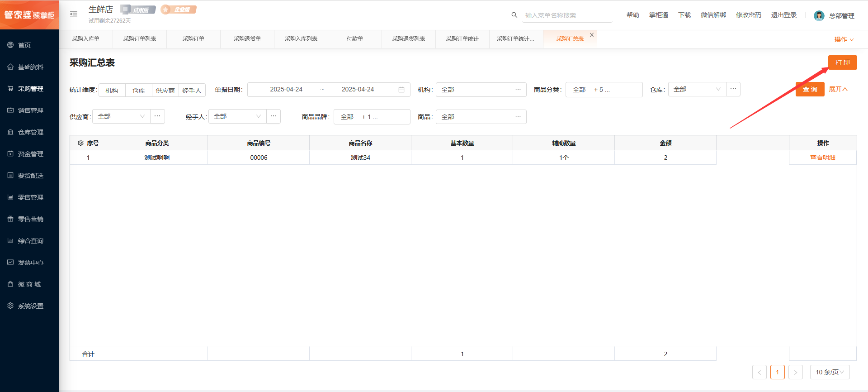Open 零售营销 in the sidebar
The image size is (868, 392).
tap(29, 219)
